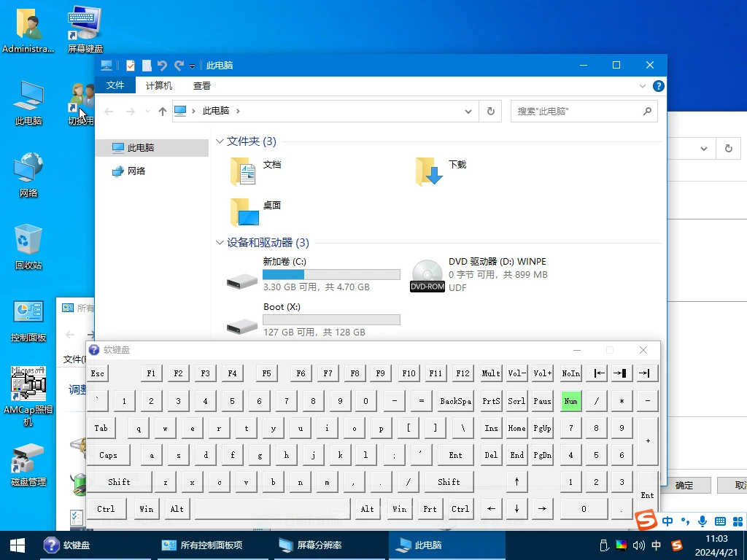Open the 控制面板 desktop icon

tap(28, 321)
